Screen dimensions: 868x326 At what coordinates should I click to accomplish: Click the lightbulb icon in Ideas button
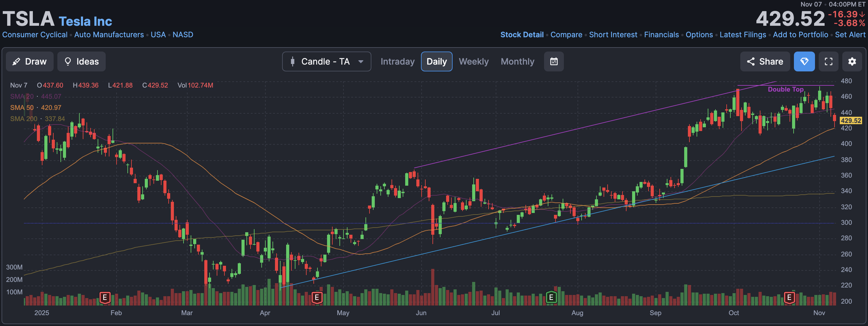coord(68,61)
